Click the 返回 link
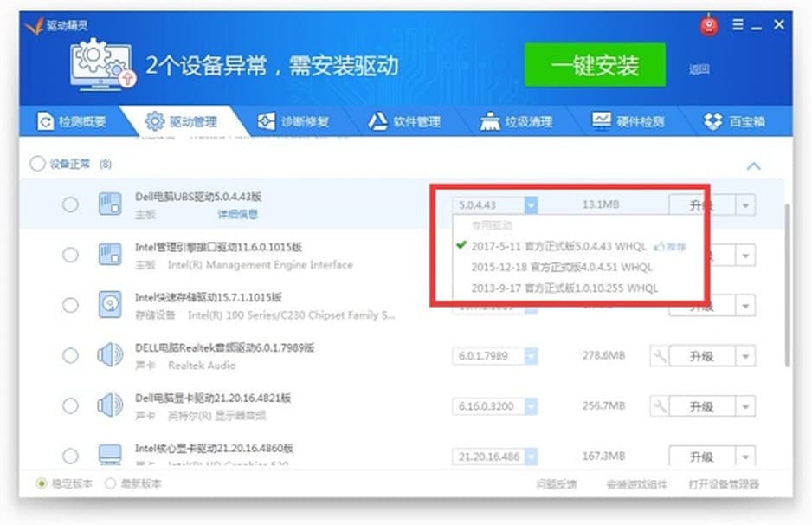Screen dimensions: 812x525 pyautogui.click(x=699, y=69)
